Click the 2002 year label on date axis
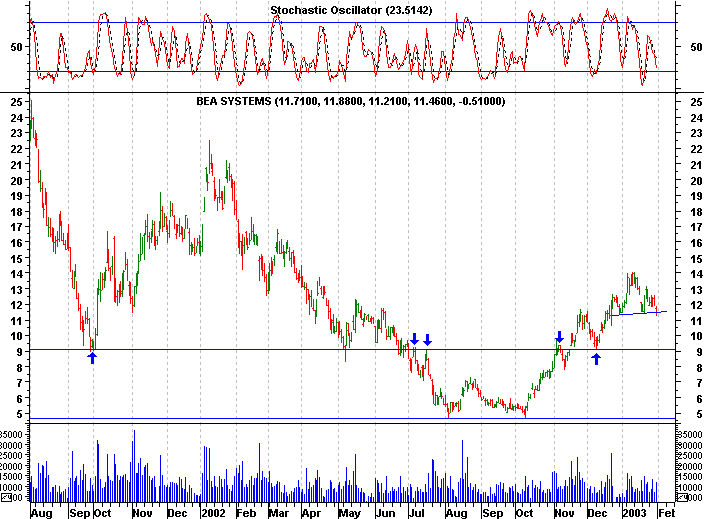Screen dimensions: 705x519 (213, 513)
